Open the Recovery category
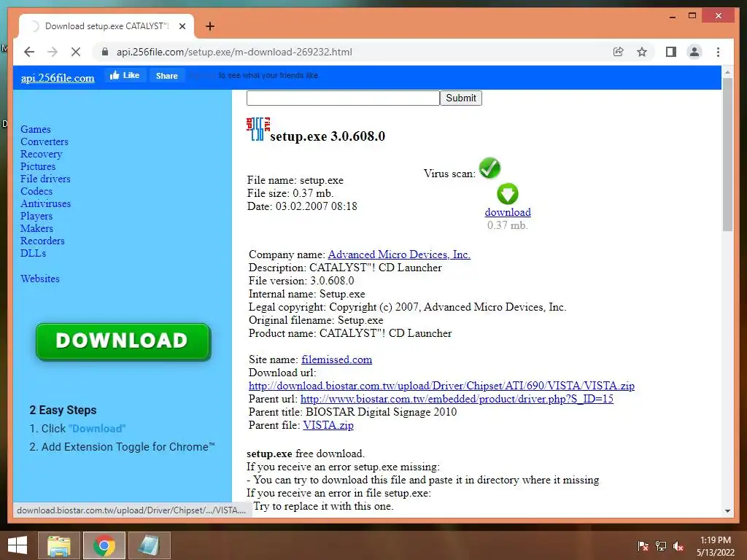The image size is (747, 560). [x=41, y=154]
